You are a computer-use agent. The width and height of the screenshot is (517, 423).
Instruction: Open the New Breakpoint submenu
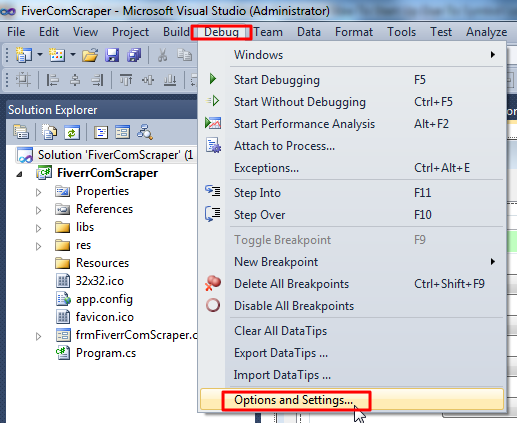tap(352, 262)
